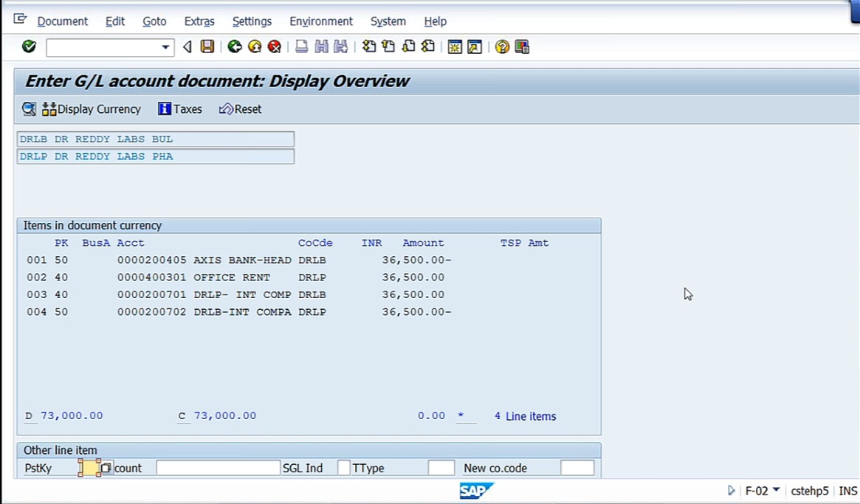
Task: Open the F-02 status bar dropdown
Action: tap(776, 490)
